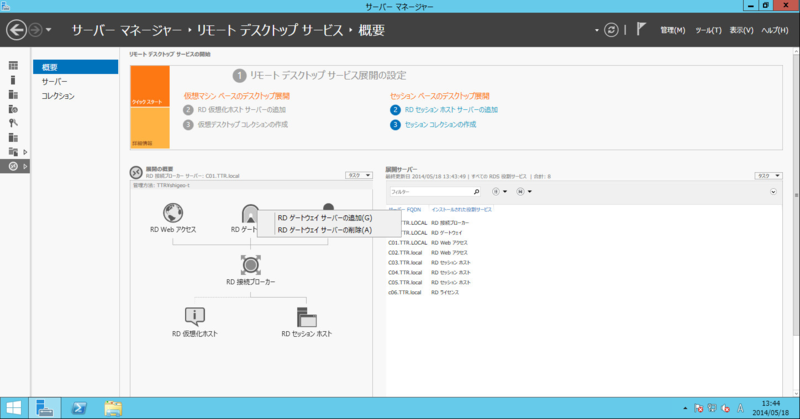Select 概要 in the navigation pane
The width and height of the screenshot is (800, 419).
coord(76,67)
